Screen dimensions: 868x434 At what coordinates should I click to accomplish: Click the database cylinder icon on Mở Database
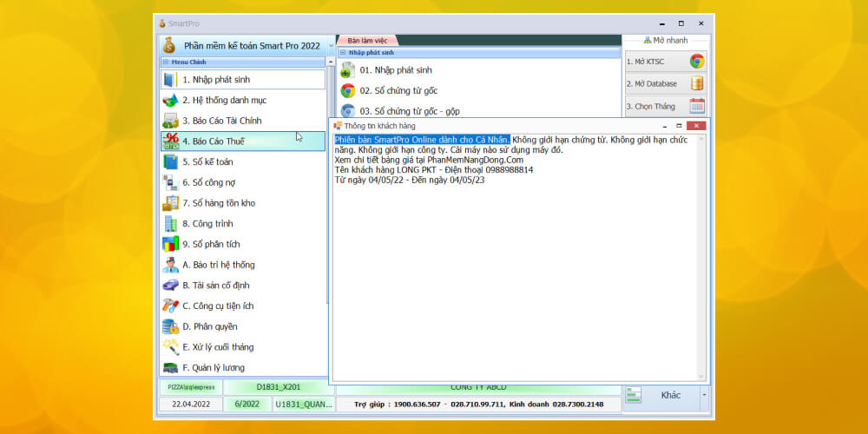(x=697, y=83)
